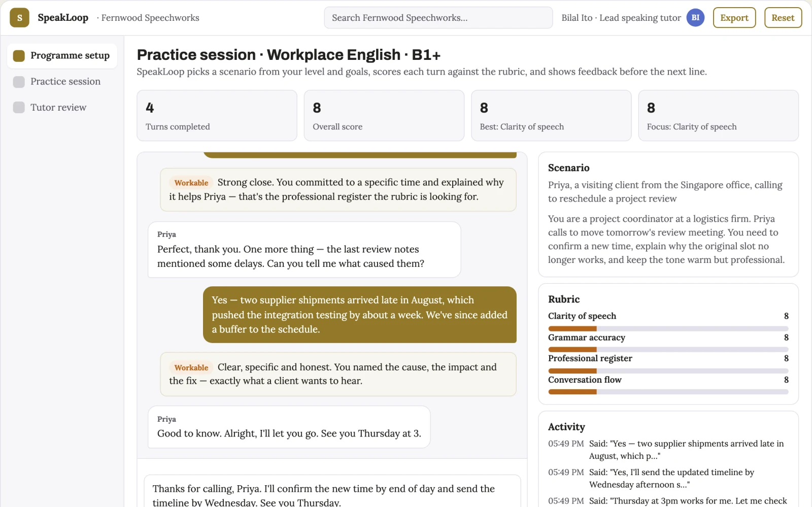Go to Practice session step

point(62,81)
